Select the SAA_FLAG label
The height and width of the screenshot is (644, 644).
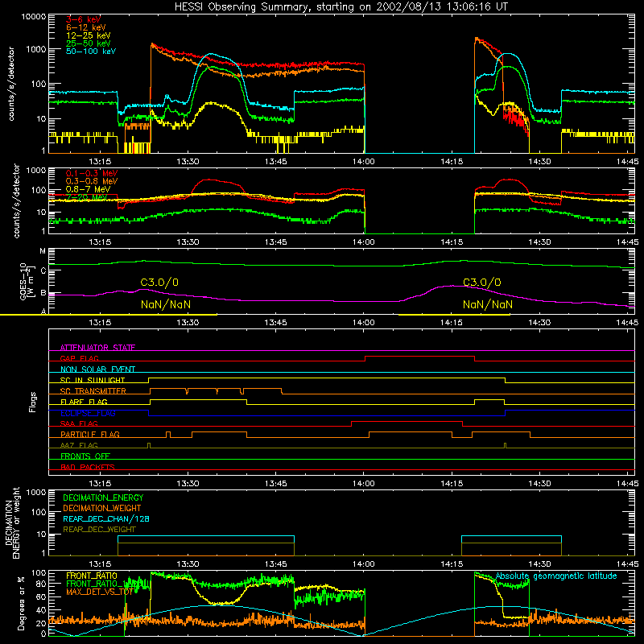(x=79, y=423)
